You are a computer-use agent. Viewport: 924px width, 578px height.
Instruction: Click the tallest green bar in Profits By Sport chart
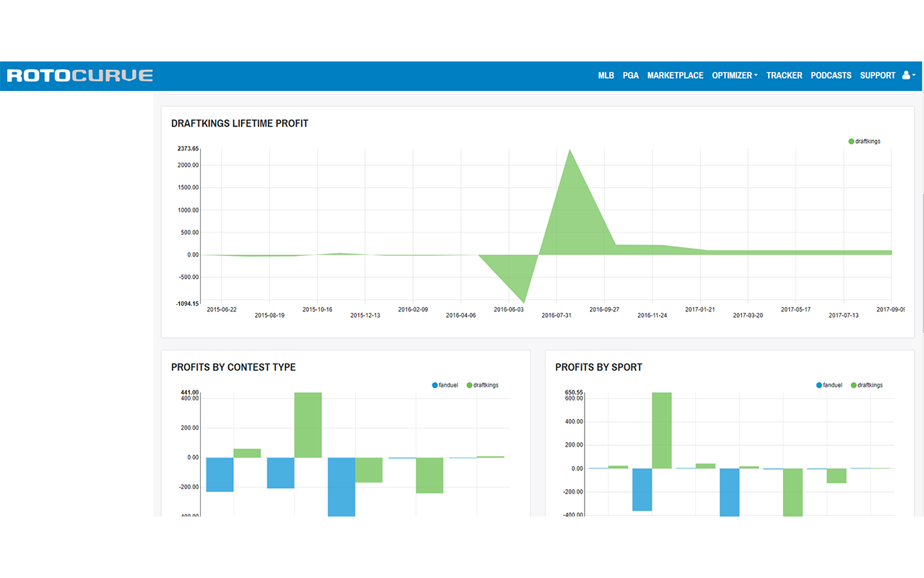tap(662, 431)
